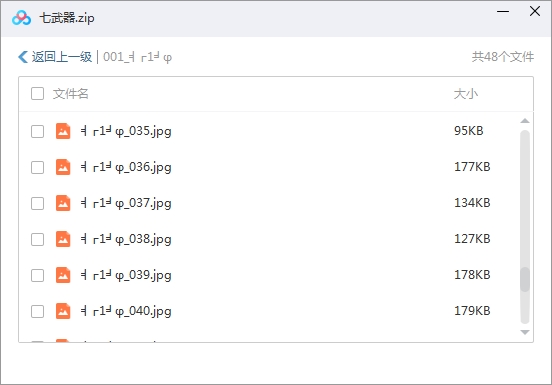Click the back chevron arrow icon

click(x=23, y=57)
